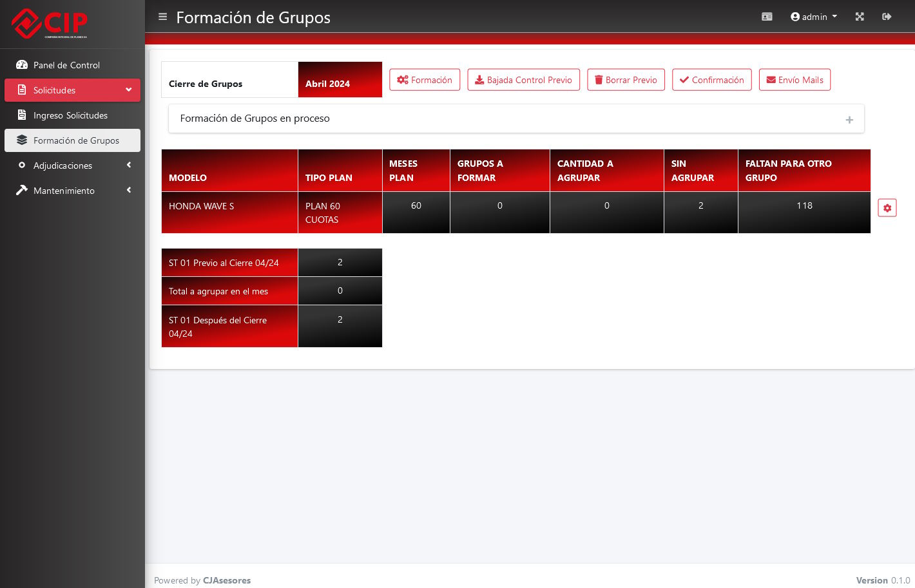Viewport: 915px width, 588px height.
Task: Click the CIP logo
Action: 50,24
